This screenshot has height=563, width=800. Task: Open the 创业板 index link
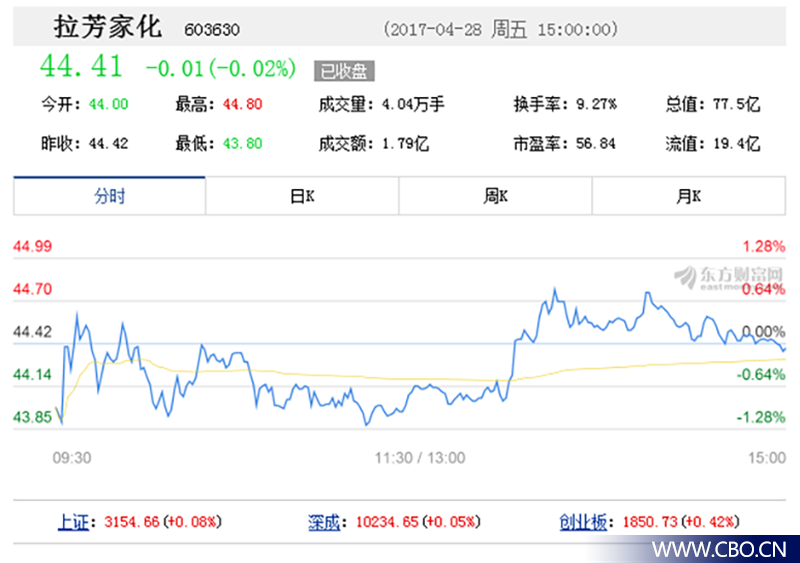(x=583, y=522)
